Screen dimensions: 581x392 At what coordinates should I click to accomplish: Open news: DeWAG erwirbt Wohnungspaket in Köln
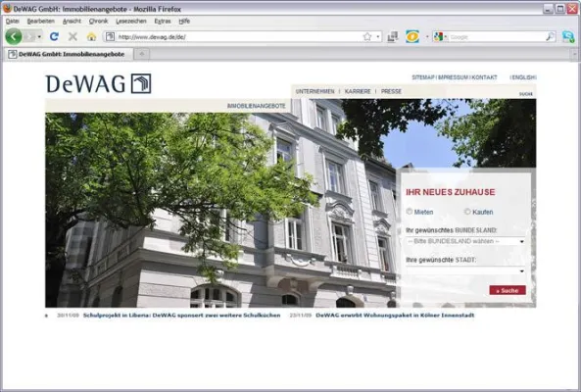tap(395, 316)
